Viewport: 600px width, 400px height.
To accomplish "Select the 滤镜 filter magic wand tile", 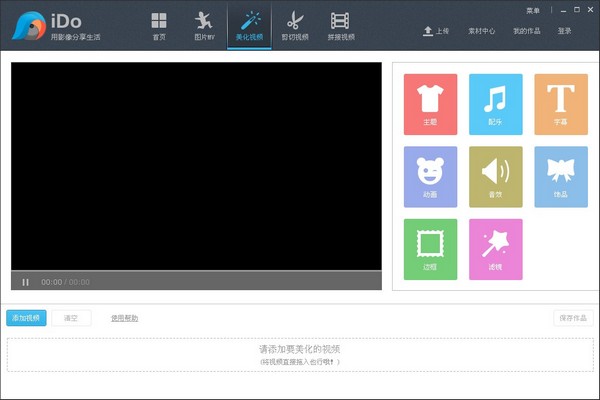I will coord(495,249).
